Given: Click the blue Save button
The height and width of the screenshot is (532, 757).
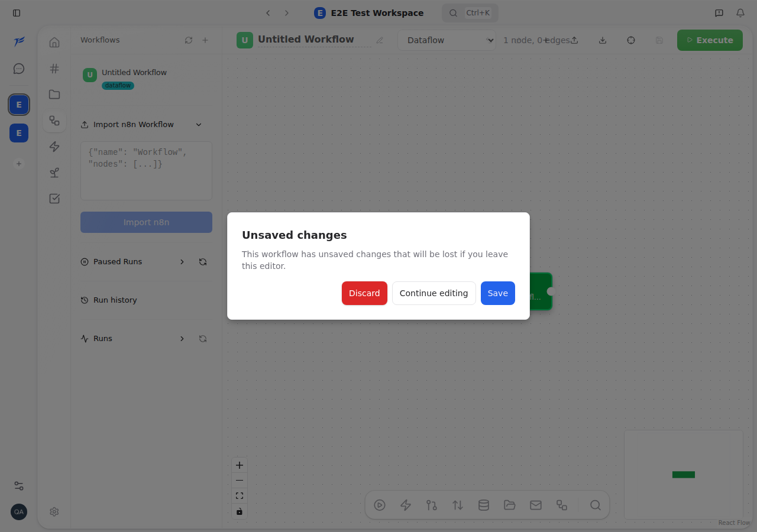Looking at the screenshot, I should [x=498, y=293].
